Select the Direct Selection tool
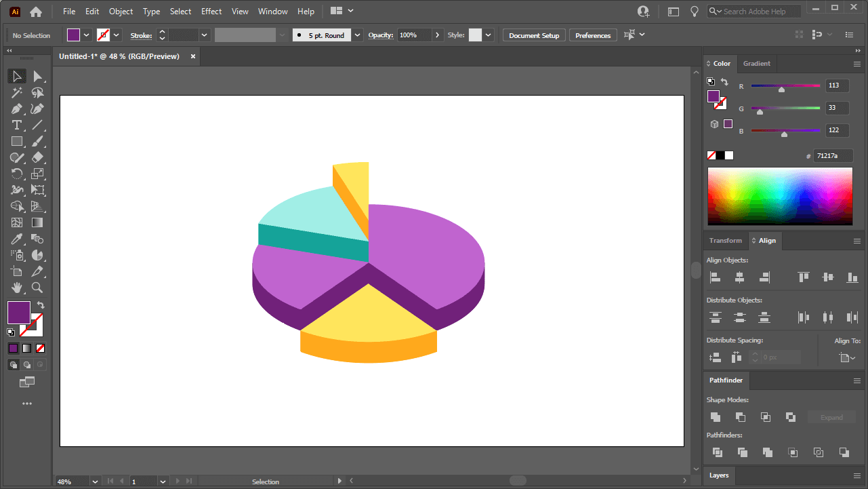The width and height of the screenshot is (868, 489). [x=37, y=76]
